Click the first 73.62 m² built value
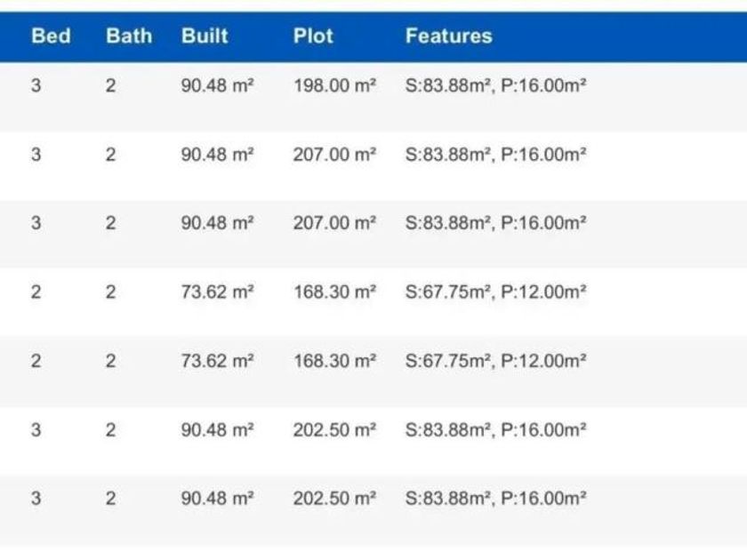747x560 pixels. pos(217,292)
